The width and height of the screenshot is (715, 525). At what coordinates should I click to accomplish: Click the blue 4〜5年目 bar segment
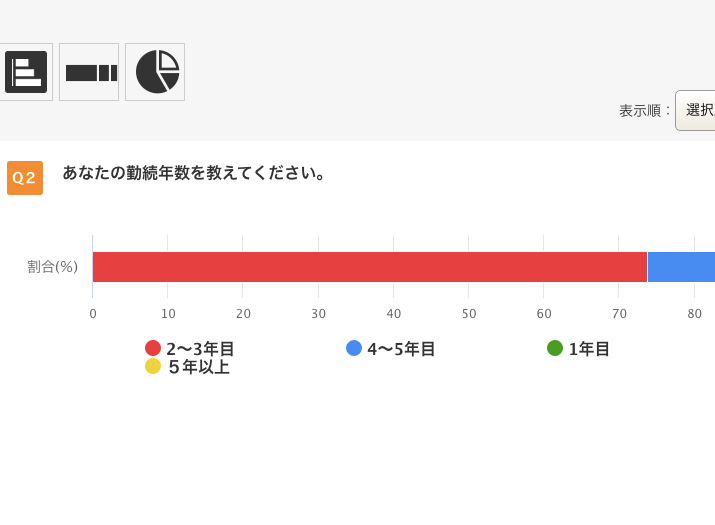(682, 267)
